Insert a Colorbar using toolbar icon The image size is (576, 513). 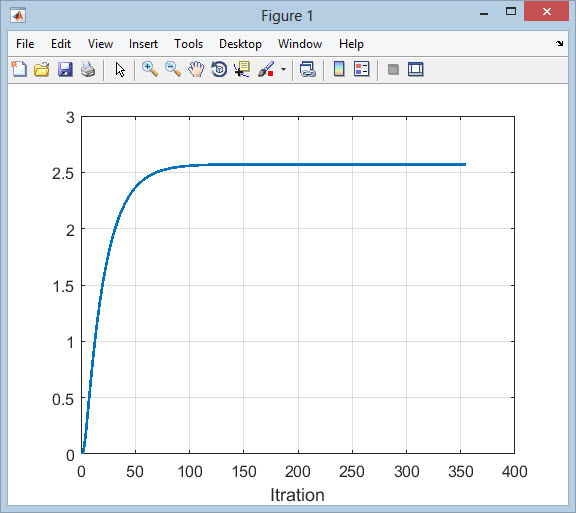[339, 69]
